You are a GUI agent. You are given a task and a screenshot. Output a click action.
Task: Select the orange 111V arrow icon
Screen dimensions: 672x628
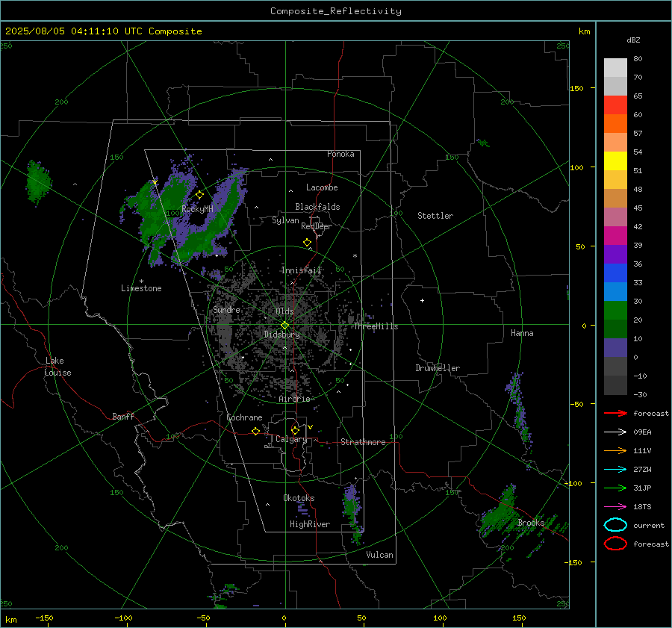[x=615, y=450]
